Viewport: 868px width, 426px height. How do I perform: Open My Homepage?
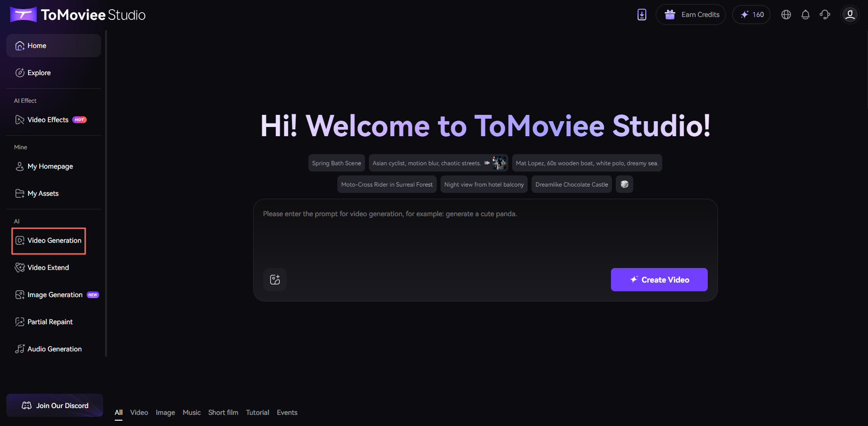point(54,166)
